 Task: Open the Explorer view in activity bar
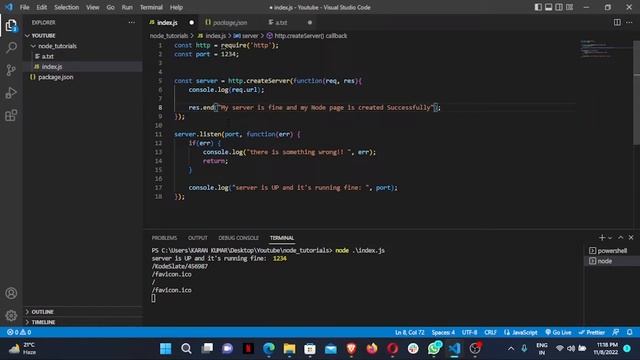11,25
